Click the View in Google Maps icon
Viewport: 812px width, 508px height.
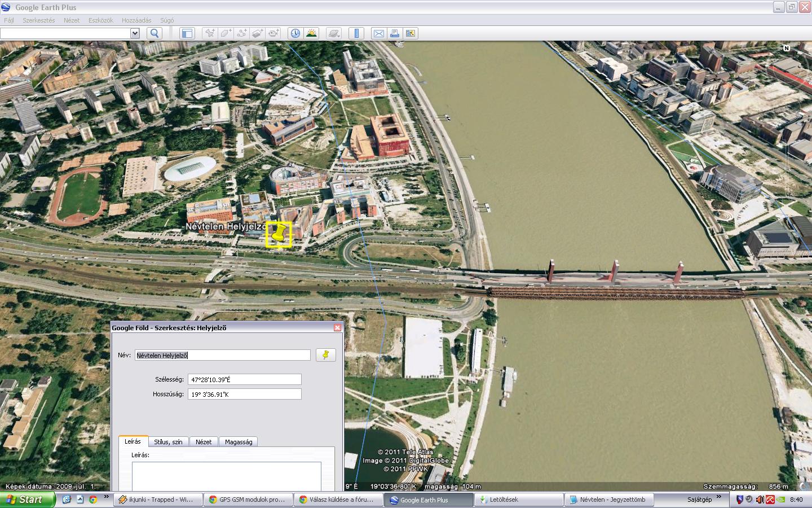click(411, 33)
